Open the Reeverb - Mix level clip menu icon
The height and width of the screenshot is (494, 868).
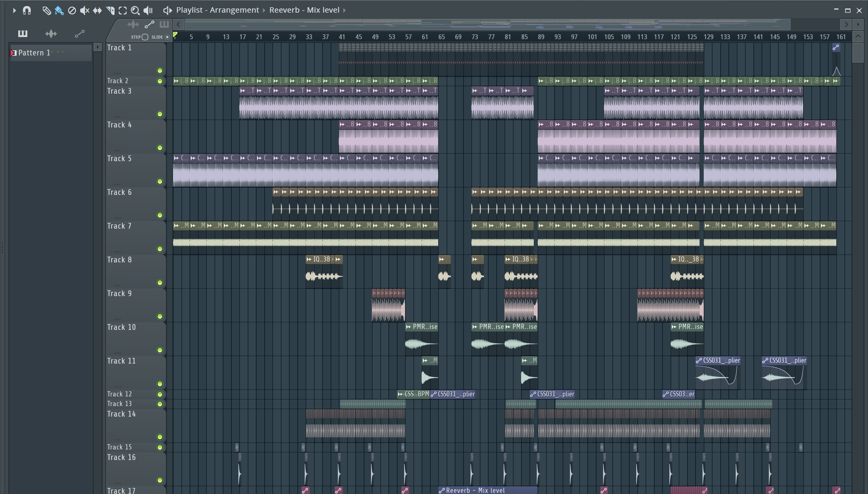coord(442,491)
